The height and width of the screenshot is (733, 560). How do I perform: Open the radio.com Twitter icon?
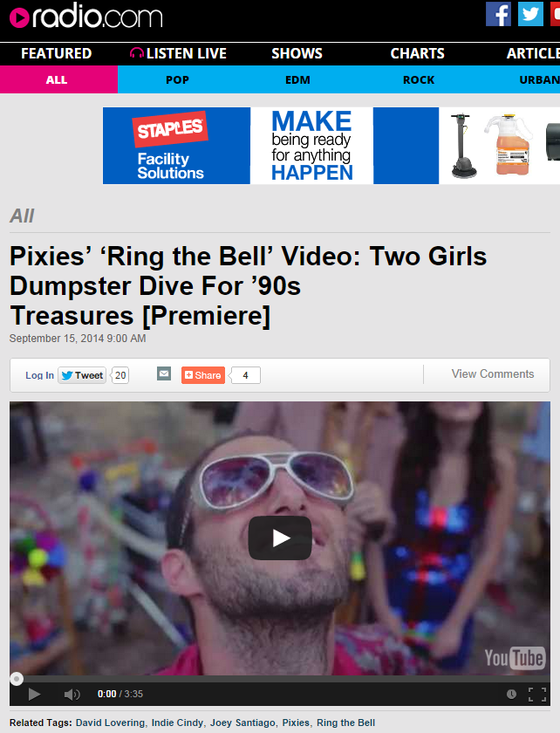pyautogui.click(x=530, y=14)
